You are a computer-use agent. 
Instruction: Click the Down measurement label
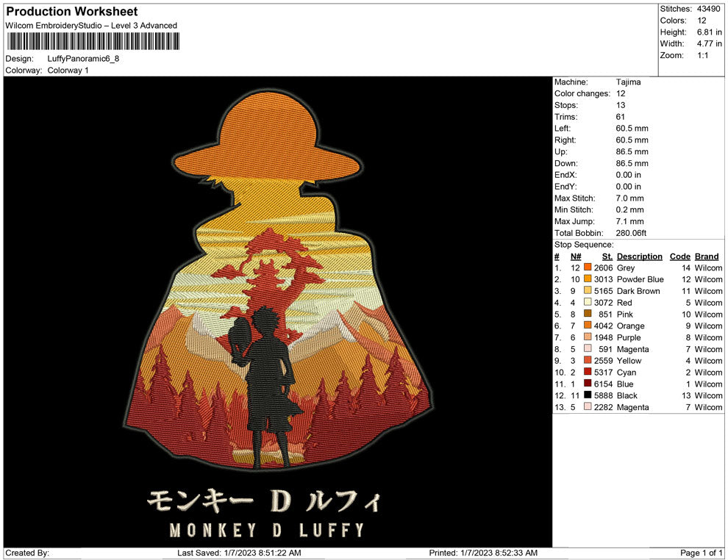[566, 163]
